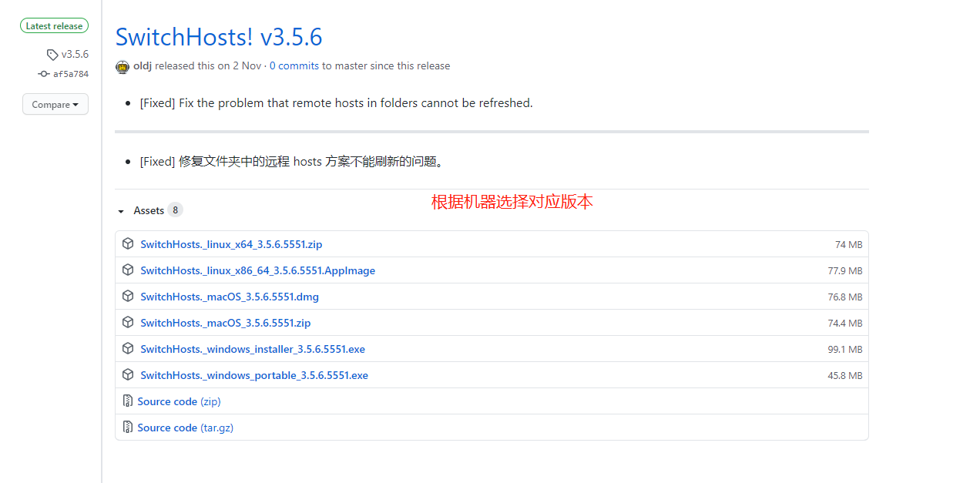Image resolution: width=980 pixels, height=483 pixels.
Task: Click the 74.4 MB file size
Action: tap(845, 324)
